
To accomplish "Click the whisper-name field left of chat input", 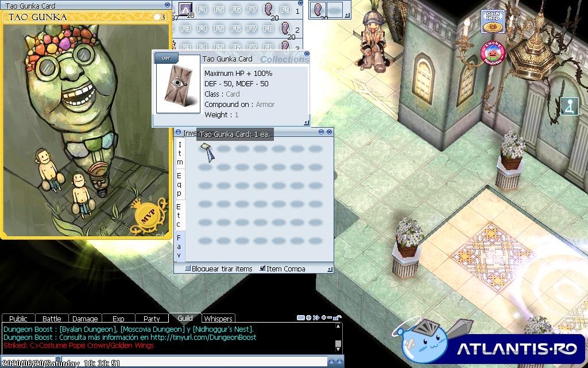I will pyautogui.click(x=29, y=362).
